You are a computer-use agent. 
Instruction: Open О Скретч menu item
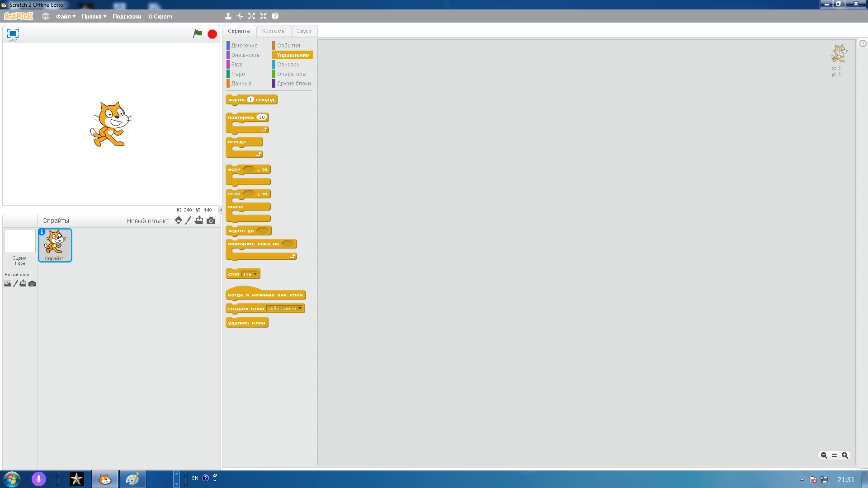point(160,16)
